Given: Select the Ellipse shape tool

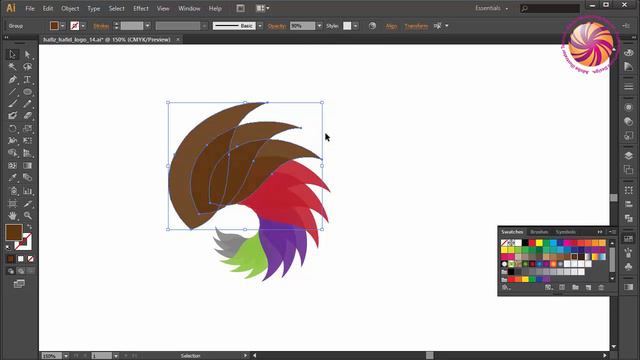Looking at the screenshot, I should tap(27, 91).
